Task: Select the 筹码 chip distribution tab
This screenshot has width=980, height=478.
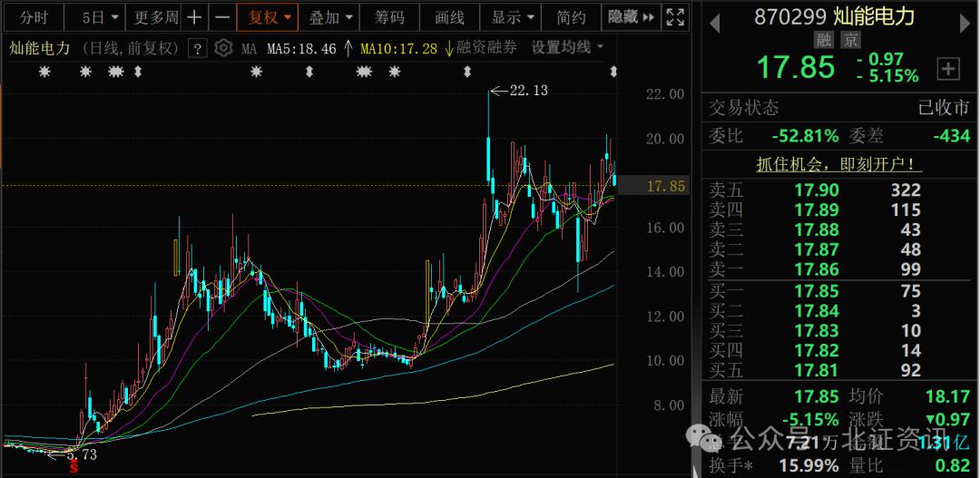Action: (389, 17)
